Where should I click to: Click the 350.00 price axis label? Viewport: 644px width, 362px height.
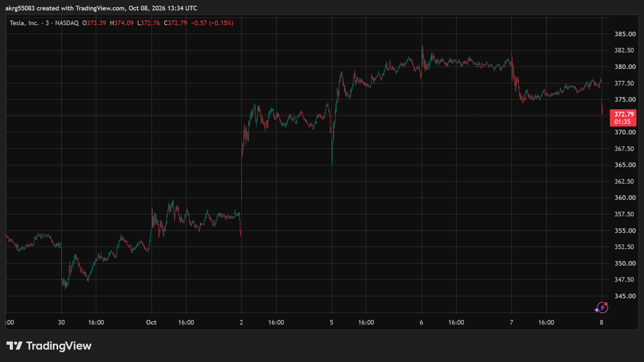point(625,264)
